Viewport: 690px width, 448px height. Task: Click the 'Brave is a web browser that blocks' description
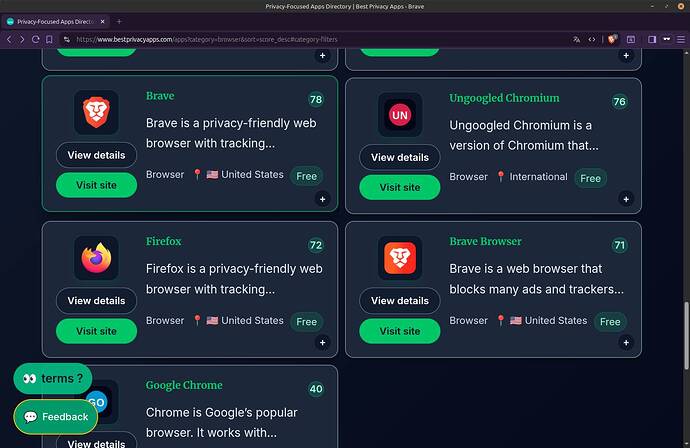pyautogui.click(x=536, y=279)
